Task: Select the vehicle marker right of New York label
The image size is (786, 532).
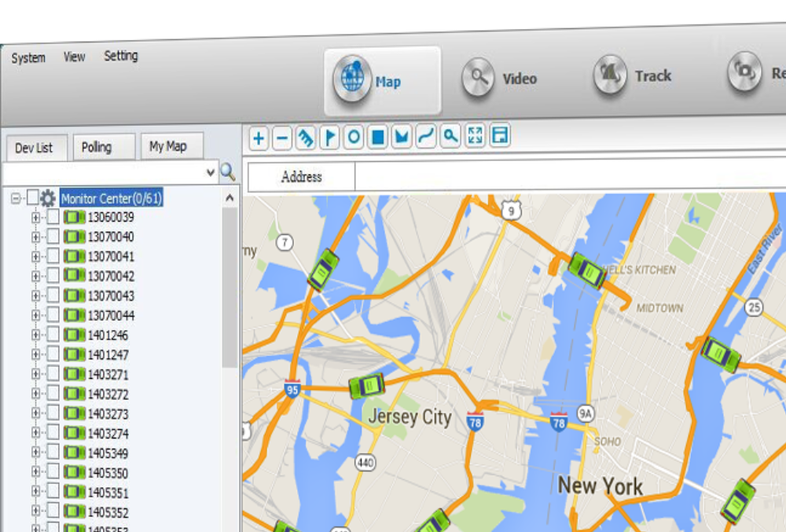Action: click(x=738, y=501)
